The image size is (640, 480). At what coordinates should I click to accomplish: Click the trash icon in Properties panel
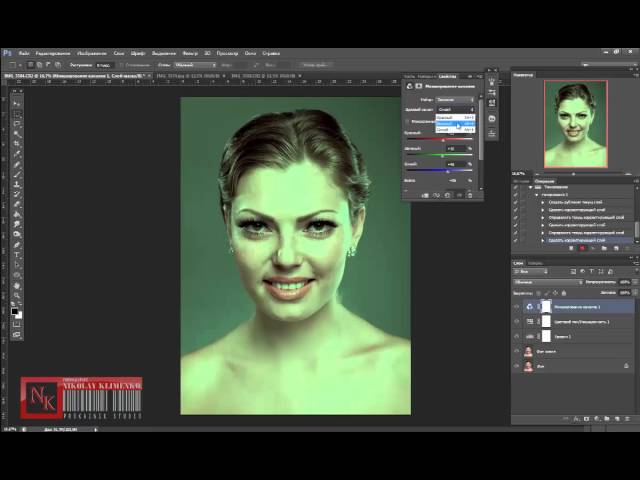click(x=470, y=195)
